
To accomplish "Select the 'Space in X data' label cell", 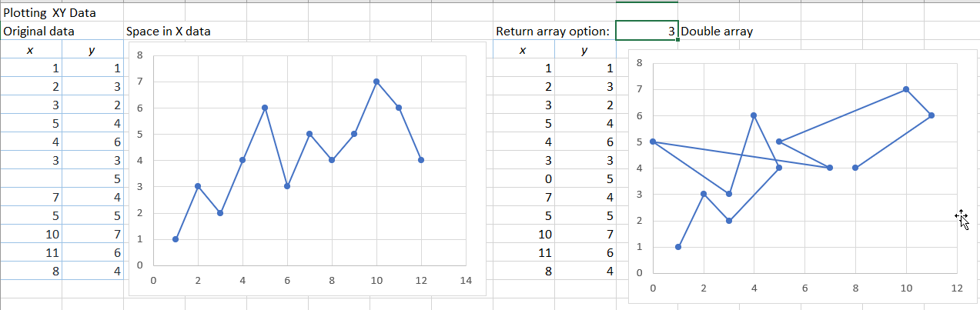I will [x=169, y=32].
